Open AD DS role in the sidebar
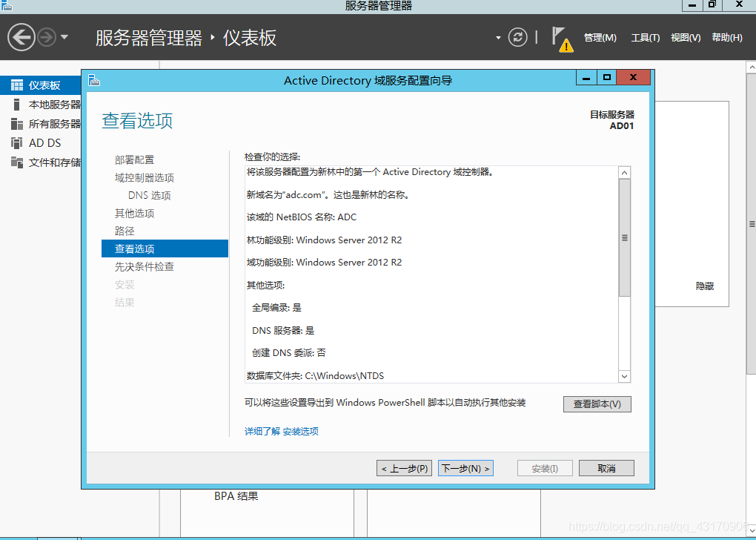Screen dimensions: 756x540 44,143
